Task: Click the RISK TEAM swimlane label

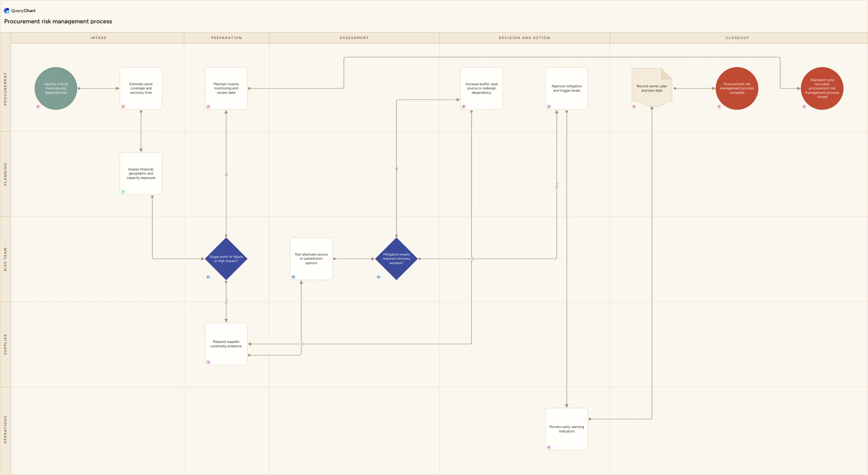Action: click(x=5, y=259)
